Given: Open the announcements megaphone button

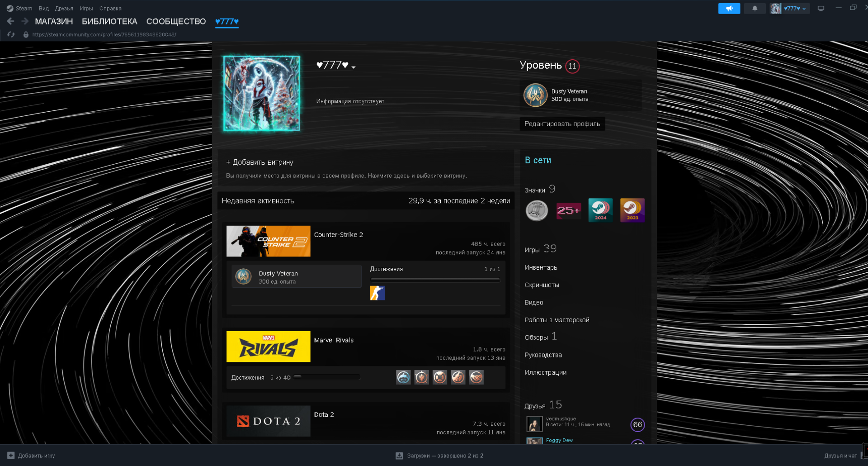Looking at the screenshot, I should 729,8.
